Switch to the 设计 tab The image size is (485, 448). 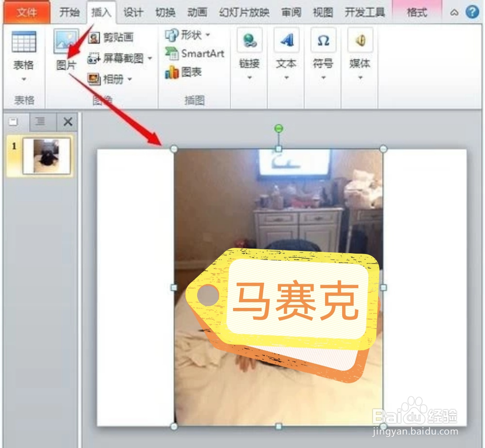pos(133,13)
